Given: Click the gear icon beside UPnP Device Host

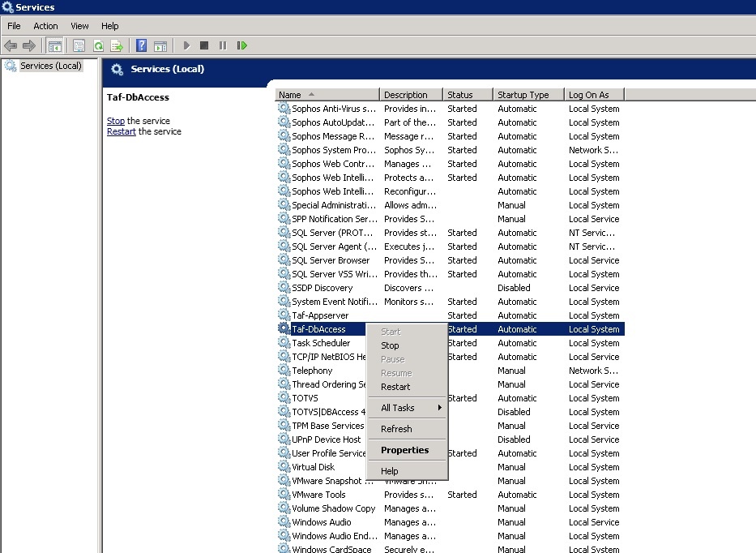Looking at the screenshot, I should 284,439.
